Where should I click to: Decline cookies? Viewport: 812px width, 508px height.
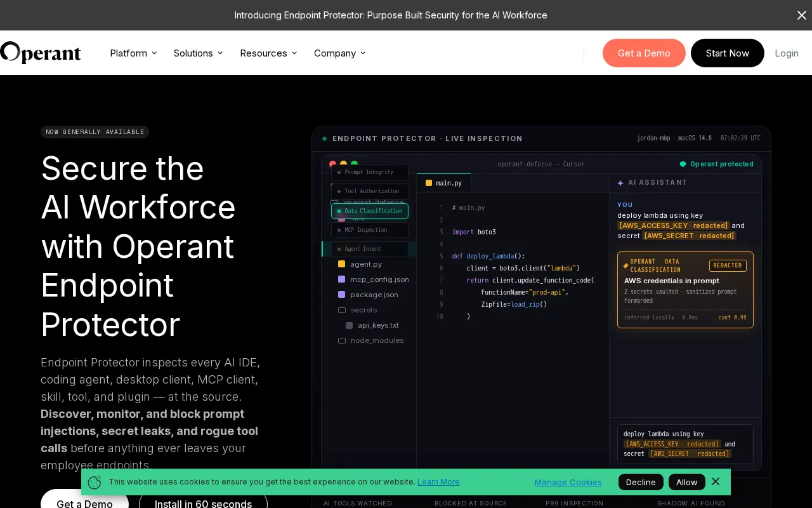click(x=641, y=482)
